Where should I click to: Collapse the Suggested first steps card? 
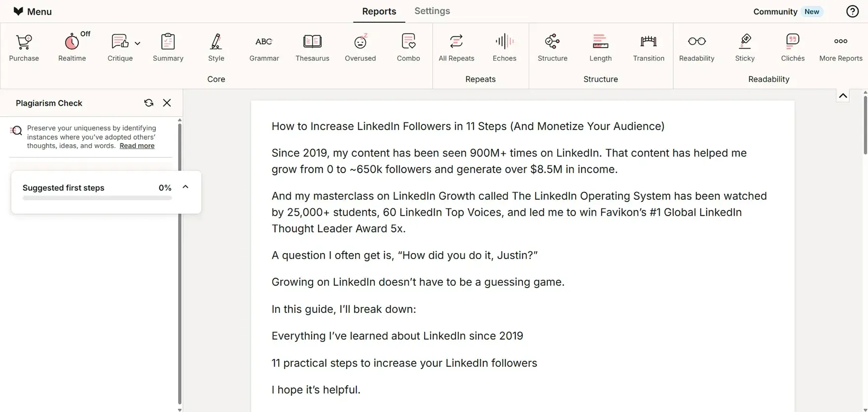click(x=185, y=187)
